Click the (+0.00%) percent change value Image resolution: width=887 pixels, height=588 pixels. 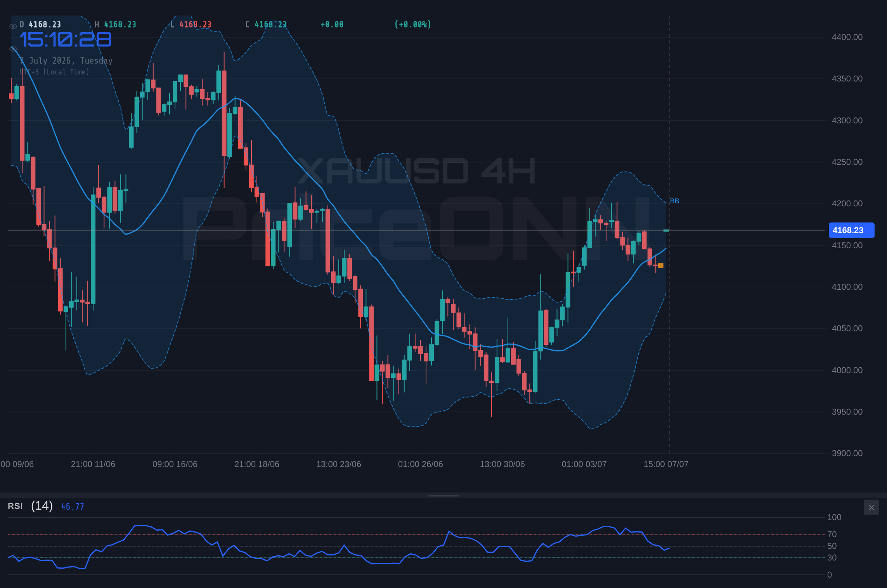tap(413, 24)
